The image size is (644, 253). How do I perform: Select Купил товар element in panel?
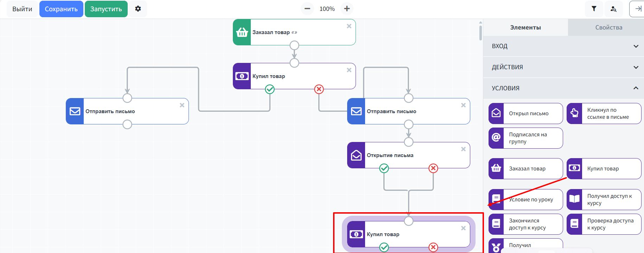pos(604,169)
